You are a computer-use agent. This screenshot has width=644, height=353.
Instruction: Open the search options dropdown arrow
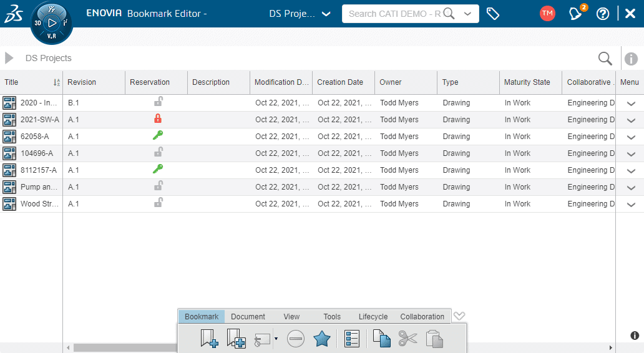(467, 14)
